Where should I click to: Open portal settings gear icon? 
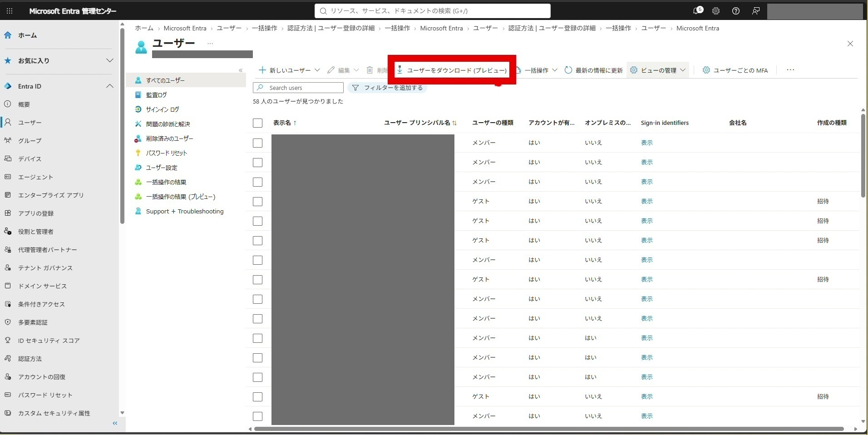[716, 11]
